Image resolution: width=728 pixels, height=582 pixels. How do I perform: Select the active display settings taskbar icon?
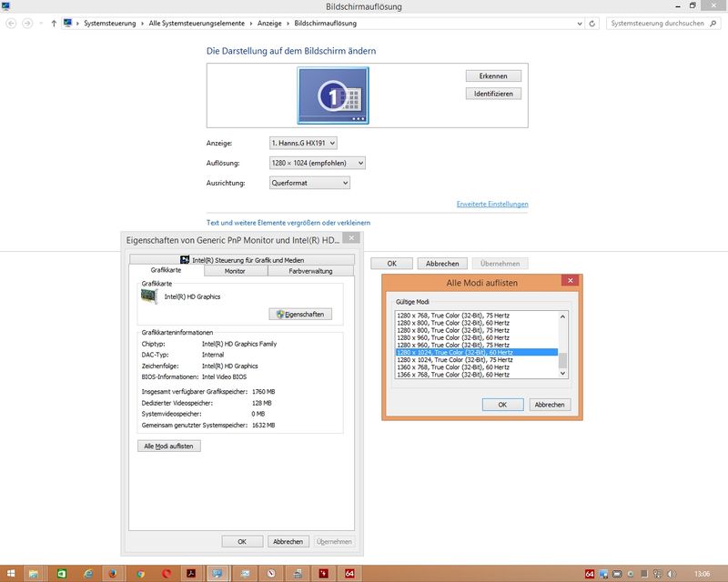point(217,574)
